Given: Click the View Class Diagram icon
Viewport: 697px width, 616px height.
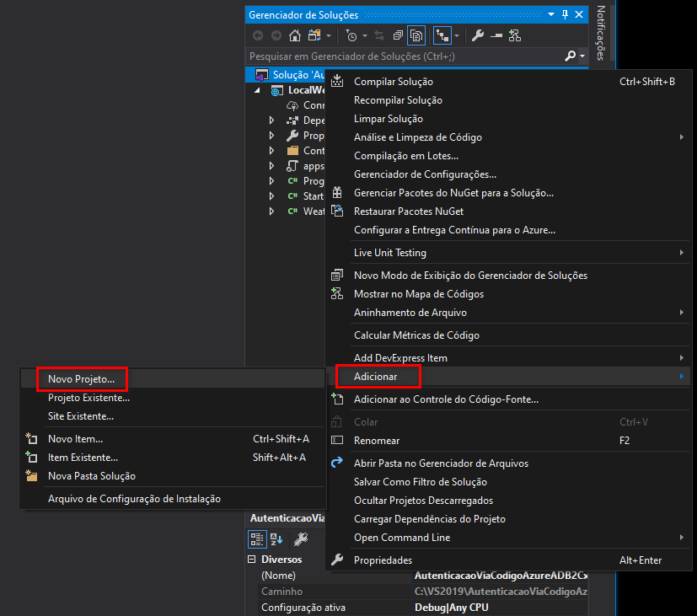Looking at the screenshot, I should click(x=514, y=35).
